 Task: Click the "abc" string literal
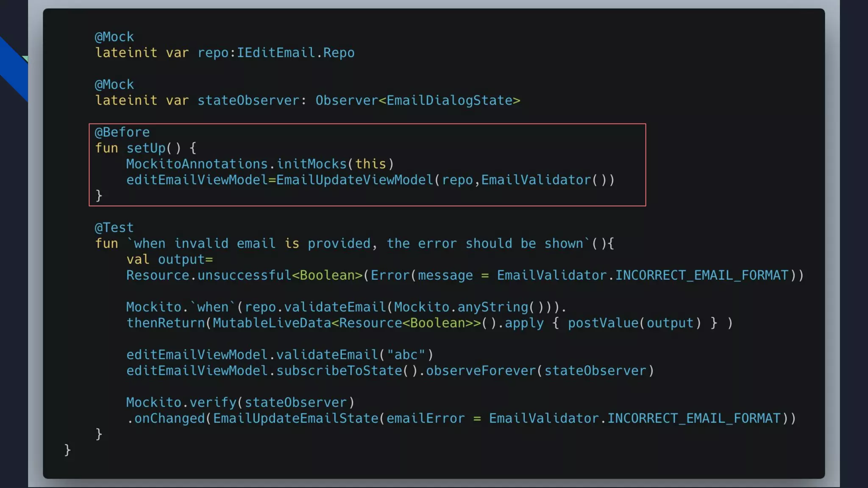(x=406, y=355)
